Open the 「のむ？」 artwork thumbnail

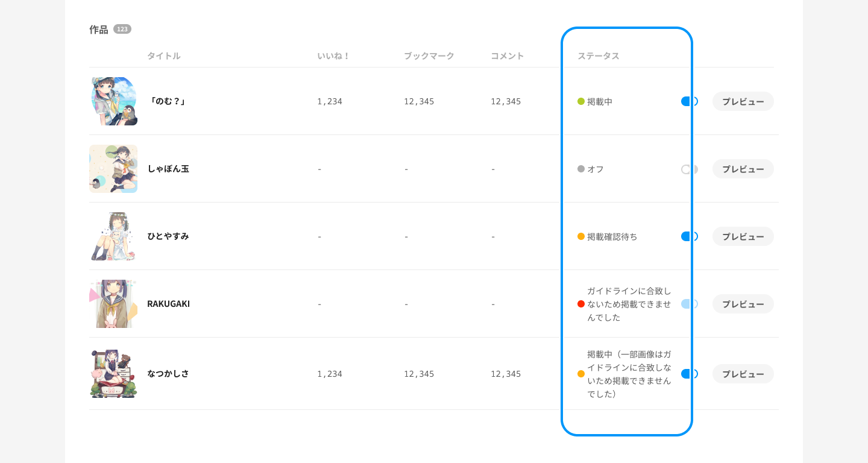[x=113, y=101]
